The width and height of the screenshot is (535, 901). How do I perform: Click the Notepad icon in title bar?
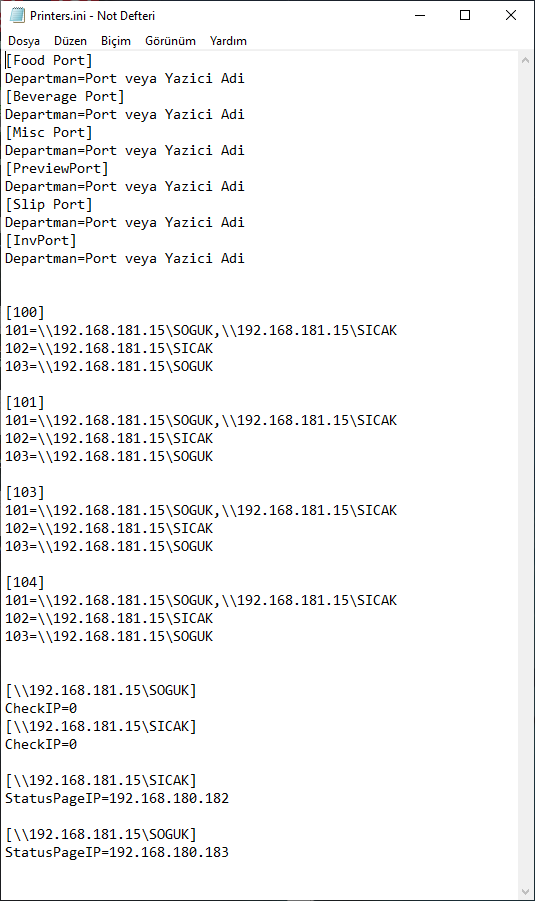click(17, 16)
